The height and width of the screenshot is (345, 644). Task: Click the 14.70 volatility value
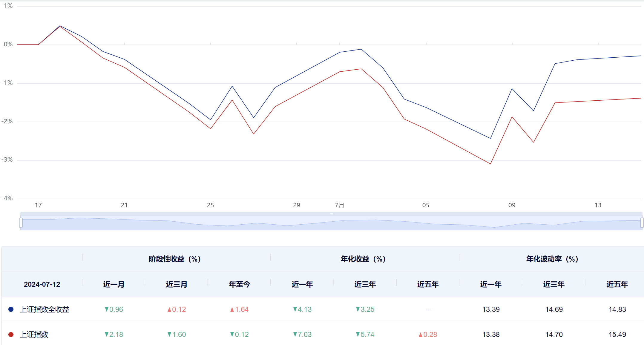(554, 335)
